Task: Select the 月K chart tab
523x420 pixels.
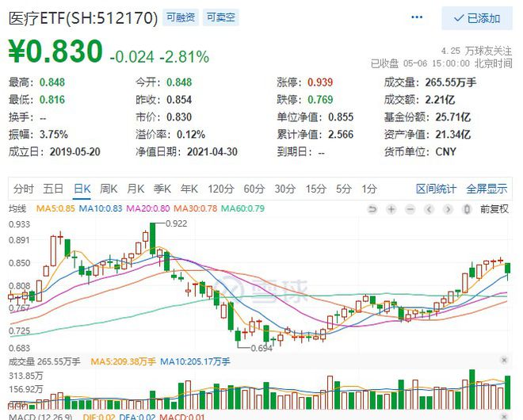Action: pyautogui.click(x=136, y=189)
